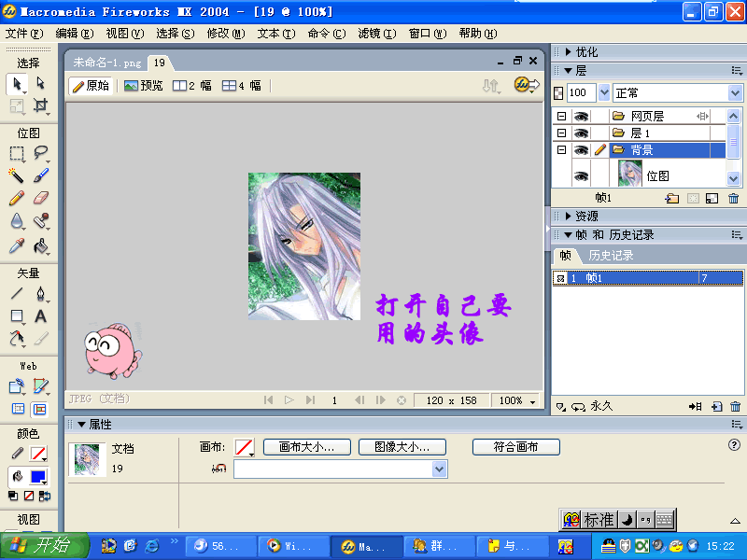Click the 符合画布 button
This screenshot has width=747, height=560.
516,447
